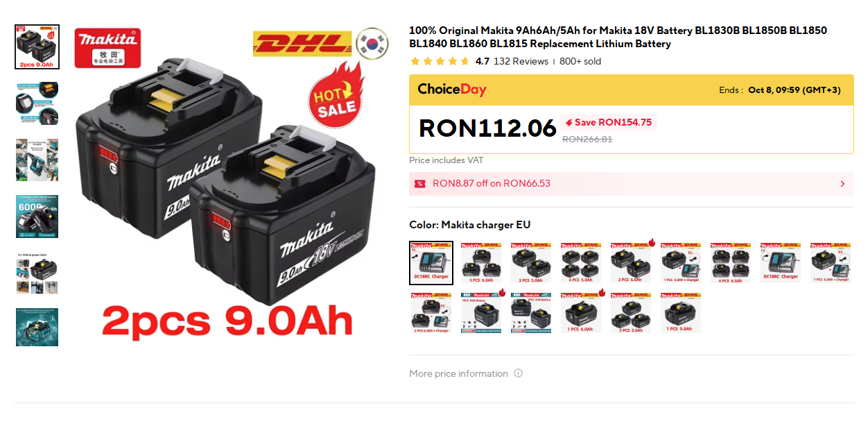
Task: Click the ChoiceDay banner logo
Action: pos(452,90)
